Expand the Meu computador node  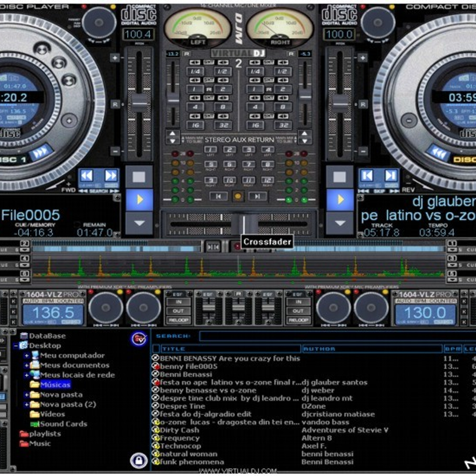(26, 356)
